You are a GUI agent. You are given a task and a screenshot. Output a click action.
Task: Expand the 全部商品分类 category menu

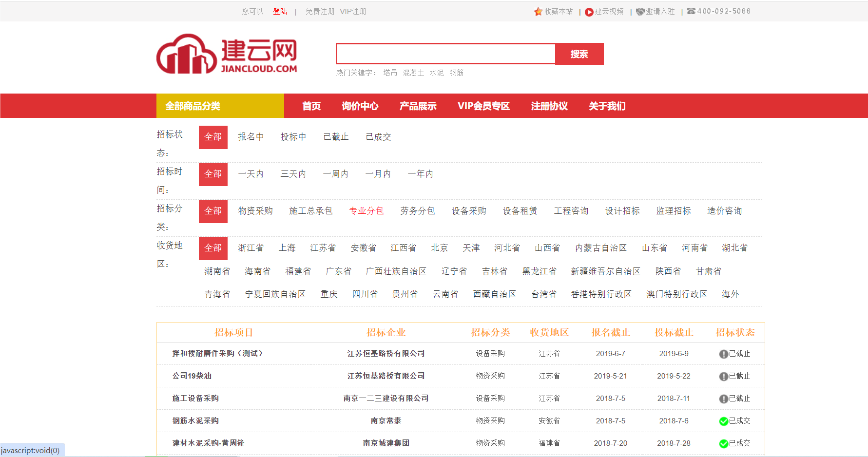click(220, 106)
